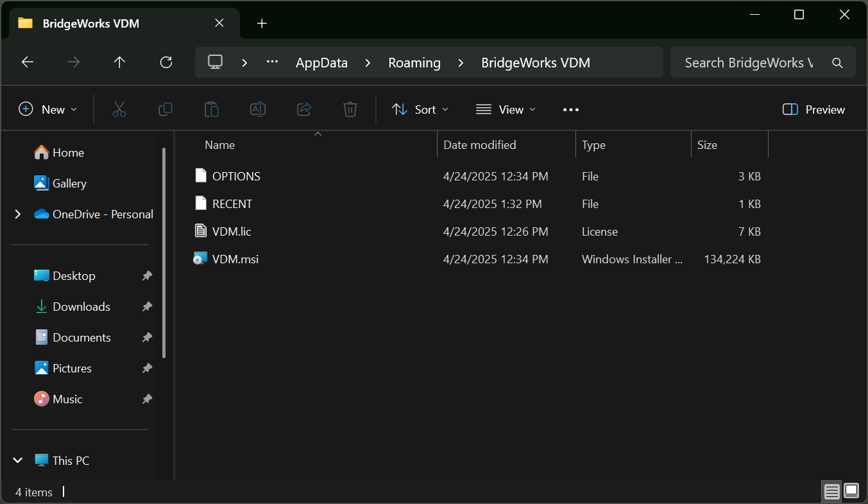Open Desktop in the sidebar
Image resolution: width=868 pixels, height=504 pixels.
64,276
